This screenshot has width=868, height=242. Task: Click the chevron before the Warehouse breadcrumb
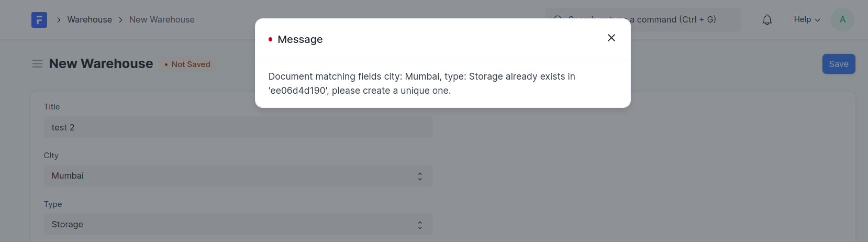[x=59, y=20]
